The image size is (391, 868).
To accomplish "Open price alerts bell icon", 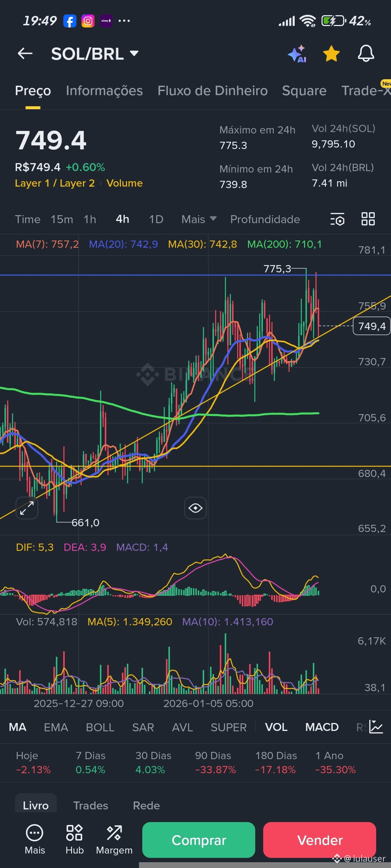I will pyautogui.click(x=366, y=54).
